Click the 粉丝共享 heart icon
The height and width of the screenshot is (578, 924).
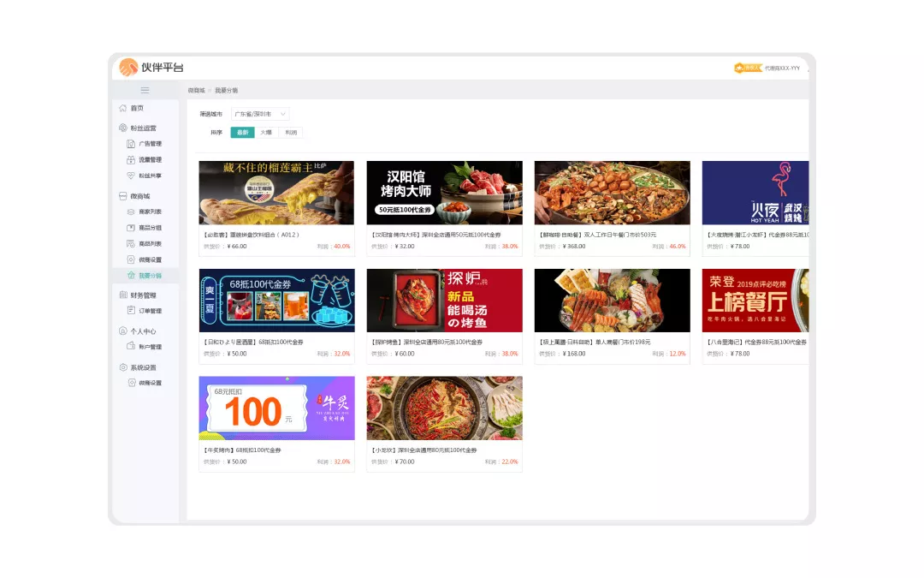point(131,176)
